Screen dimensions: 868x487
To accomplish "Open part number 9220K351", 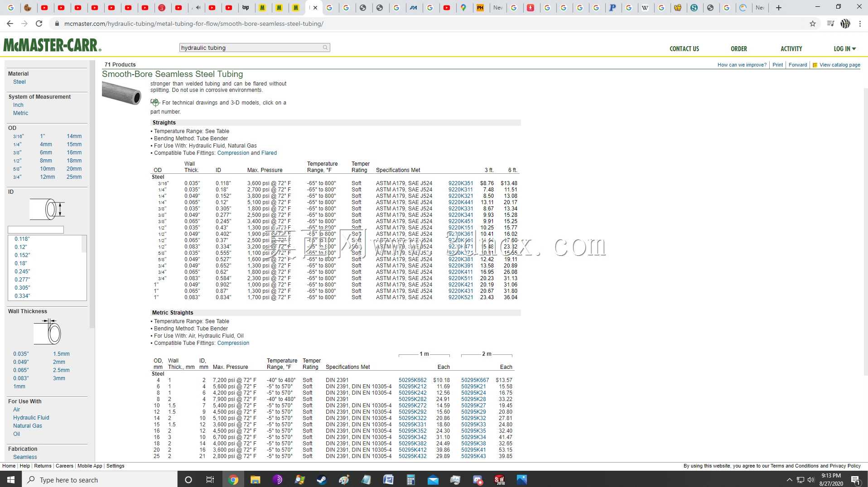I will point(461,183).
